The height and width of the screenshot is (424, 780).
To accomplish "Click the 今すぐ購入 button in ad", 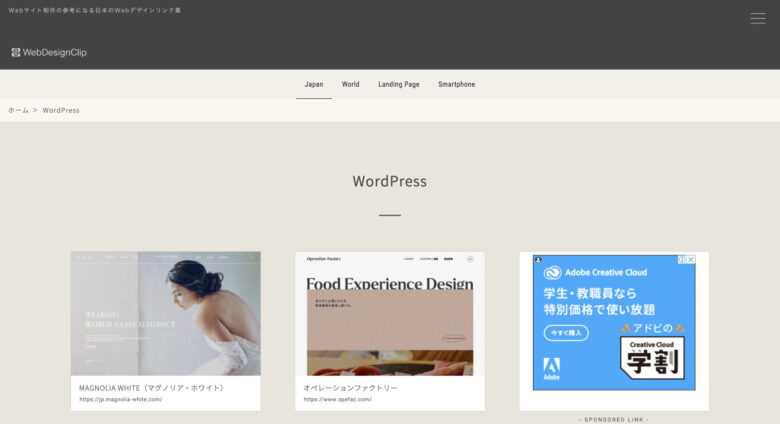I will click(x=566, y=333).
